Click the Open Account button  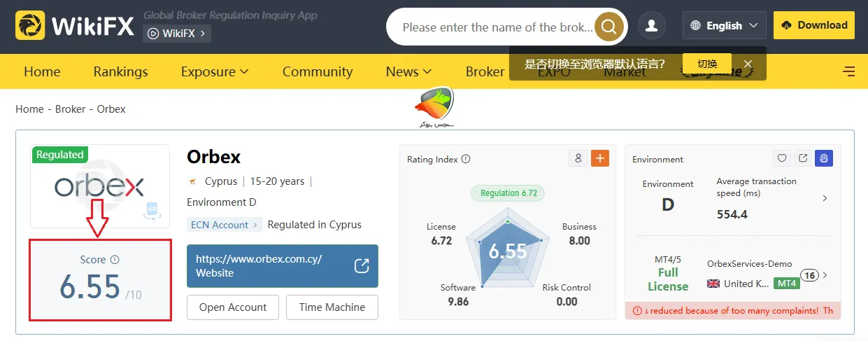click(x=233, y=307)
